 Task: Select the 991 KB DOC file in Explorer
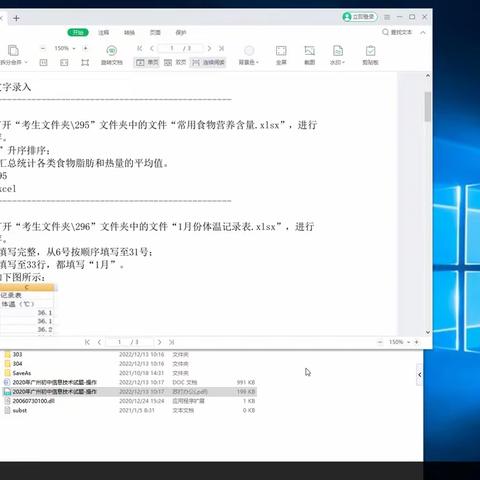pos(128,382)
